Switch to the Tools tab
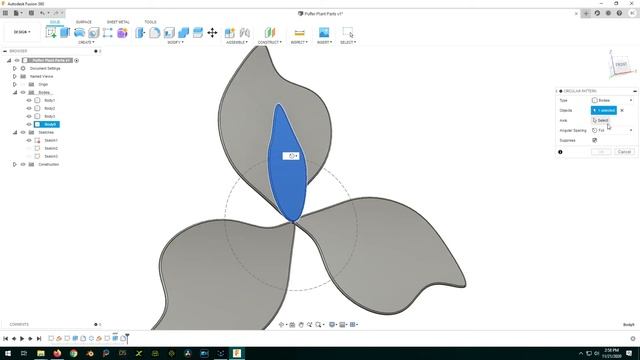640x360 pixels. pos(150,22)
